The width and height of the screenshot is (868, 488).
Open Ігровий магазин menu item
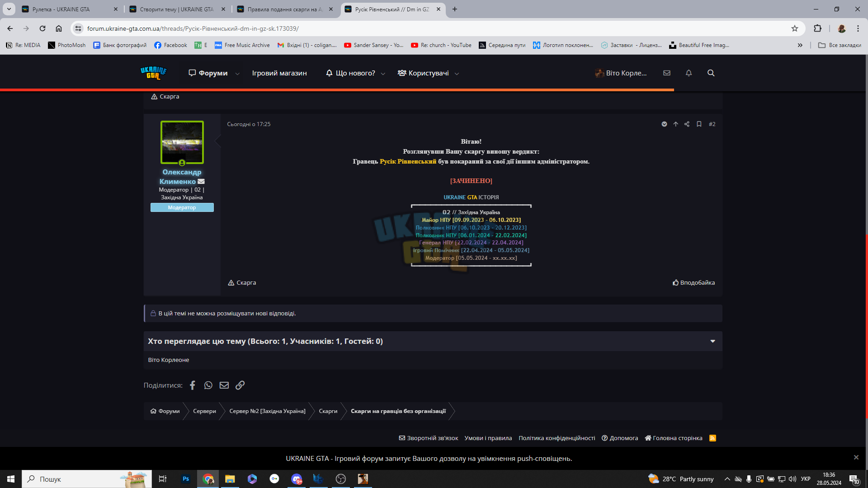point(279,73)
